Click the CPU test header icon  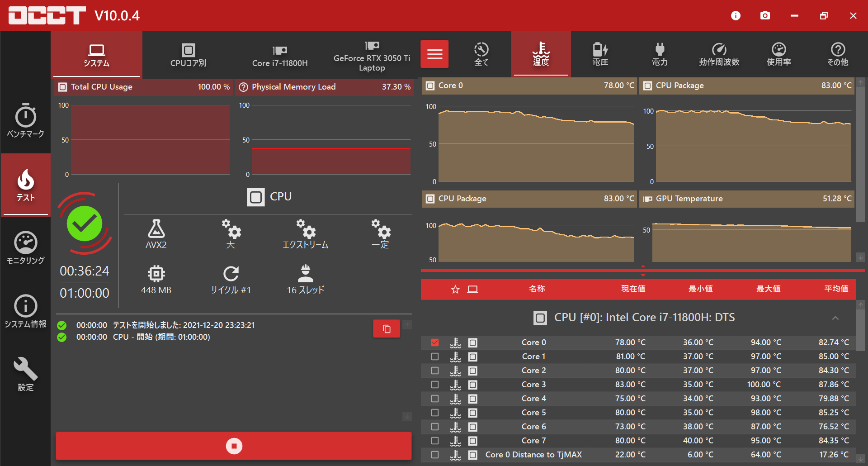256,197
